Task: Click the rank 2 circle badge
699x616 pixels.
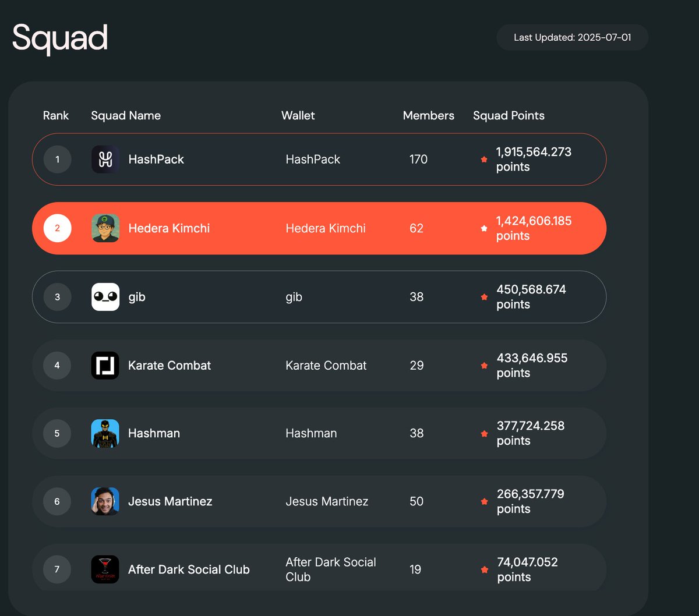Action: [57, 228]
